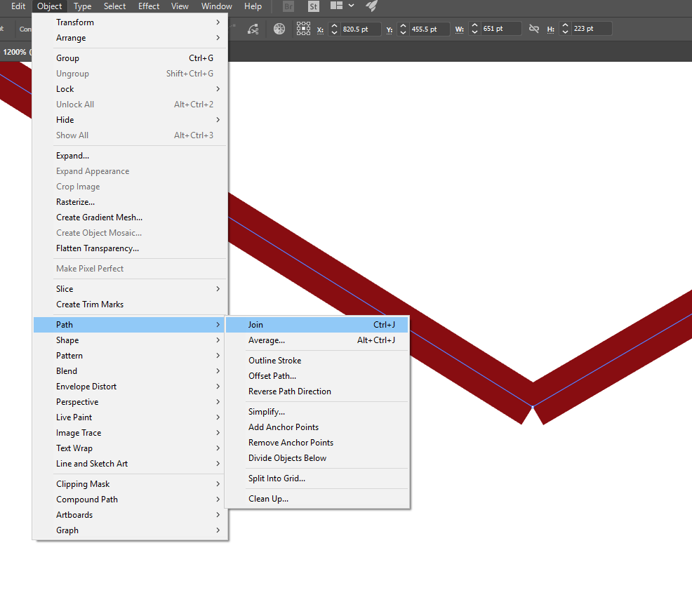Click the Offset Path command
This screenshot has width=692, height=616.
(x=272, y=375)
